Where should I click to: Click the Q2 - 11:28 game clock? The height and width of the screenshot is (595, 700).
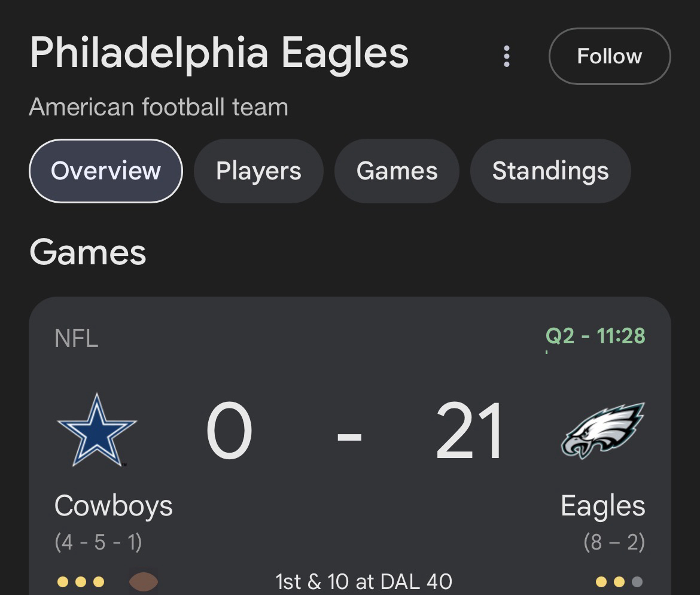(595, 336)
